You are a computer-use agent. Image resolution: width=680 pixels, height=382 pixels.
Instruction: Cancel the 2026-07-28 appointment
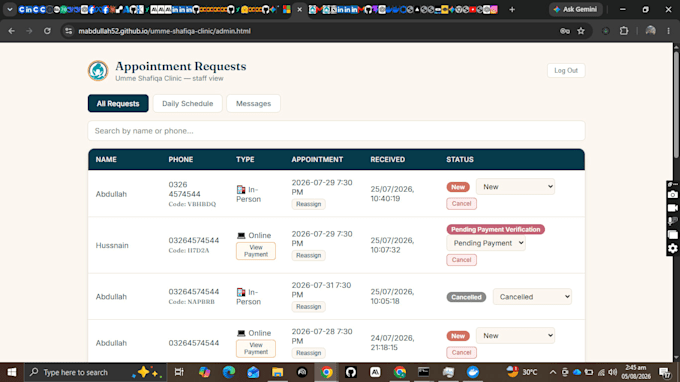pyautogui.click(x=461, y=353)
